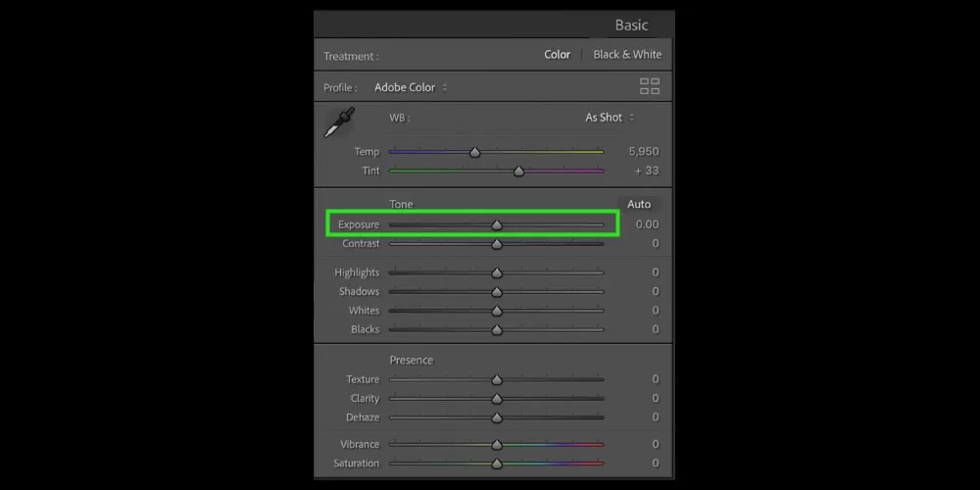Click the Contrast slider handle

[497, 244]
